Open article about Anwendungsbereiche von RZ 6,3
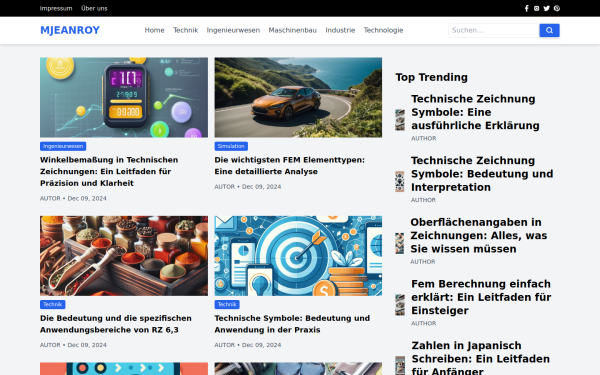600x375 pixels. (x=116, y=324)
